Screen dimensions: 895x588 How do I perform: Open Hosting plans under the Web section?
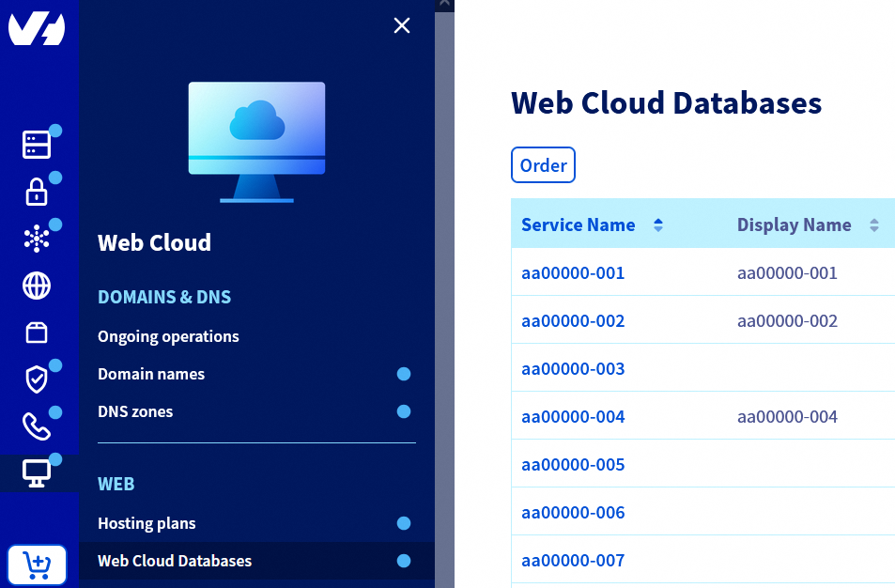pos(147,523)
